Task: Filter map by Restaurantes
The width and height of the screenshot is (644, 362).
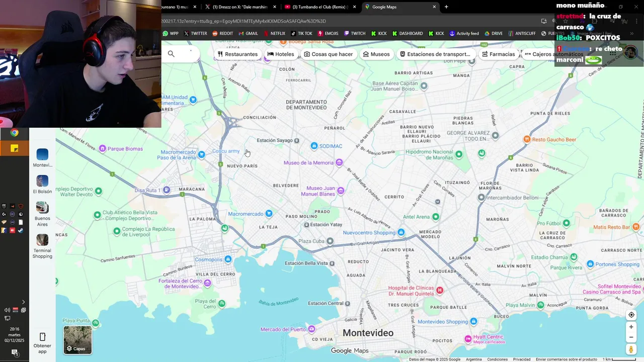Action: click(x=237, y=54)
